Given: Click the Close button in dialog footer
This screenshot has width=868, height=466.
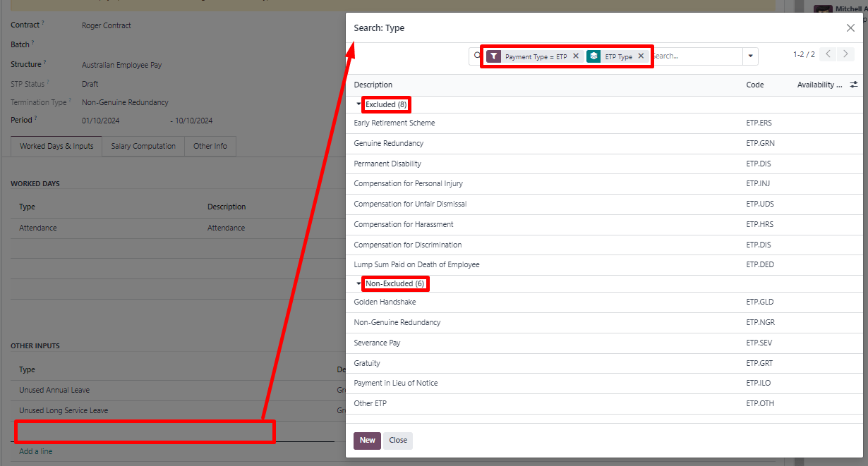Looking at the screenshot, I should point(398,441).
